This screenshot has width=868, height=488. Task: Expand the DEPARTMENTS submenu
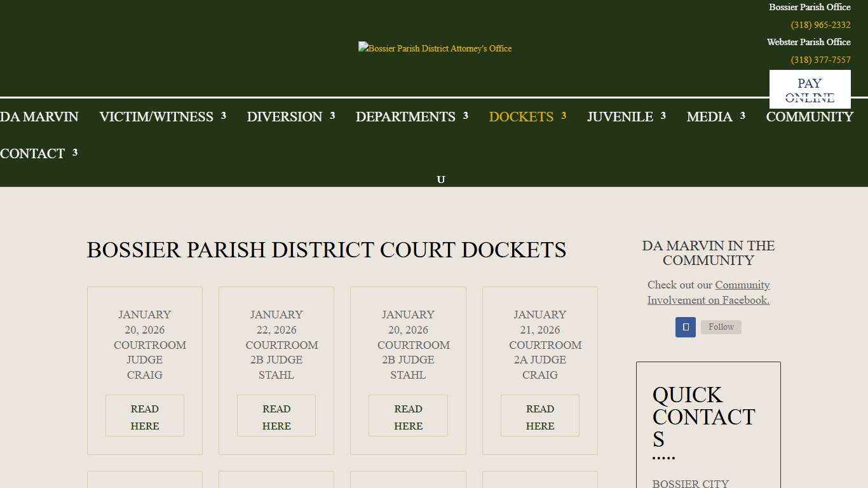[x=405, y=116]
